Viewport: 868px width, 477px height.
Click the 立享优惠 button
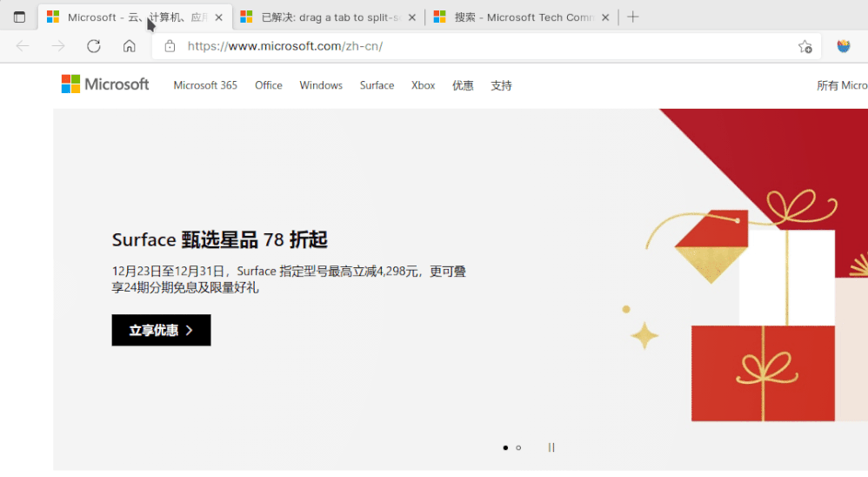[161, 330]
